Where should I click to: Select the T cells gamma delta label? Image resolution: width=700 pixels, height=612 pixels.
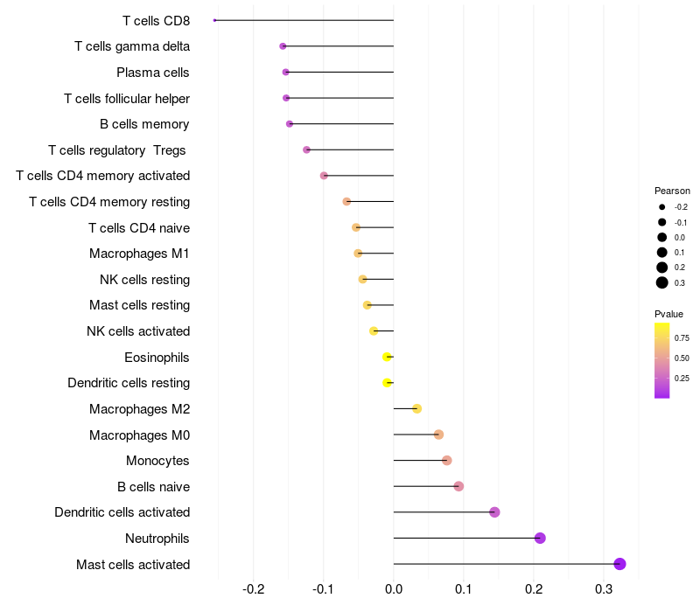(132, 46)
